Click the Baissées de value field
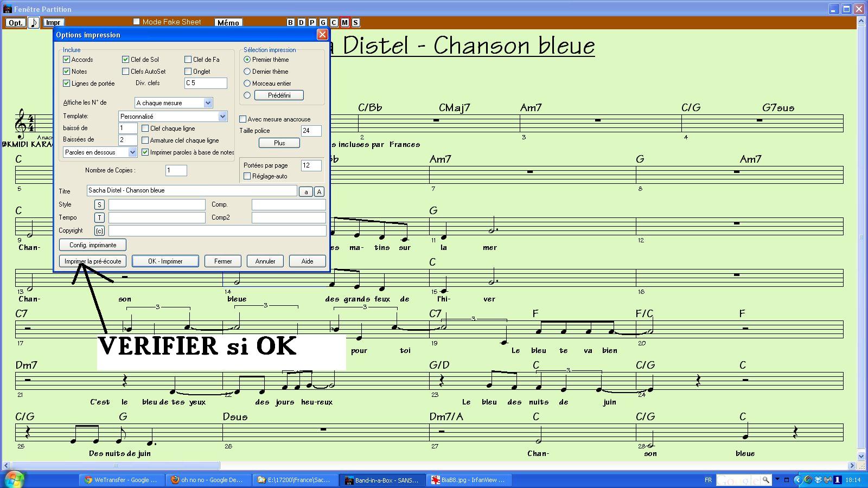868x488 pixels. click(x=127, y=140)
